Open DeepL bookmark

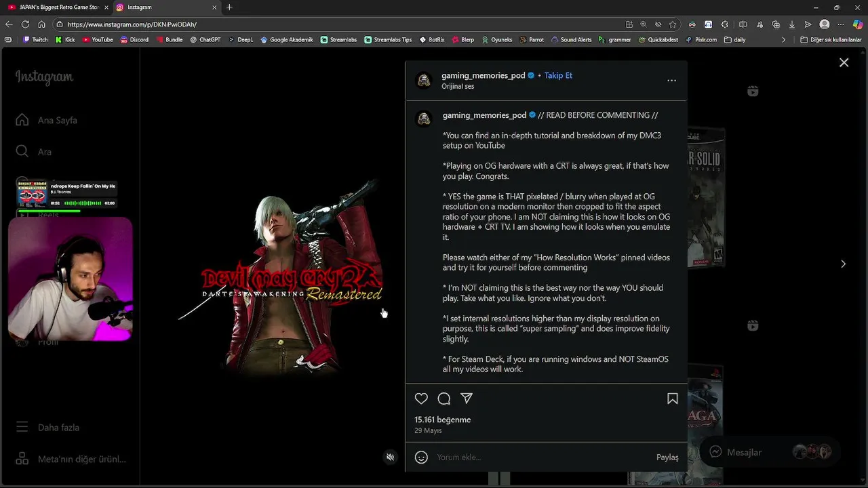[x=241, y=39]
